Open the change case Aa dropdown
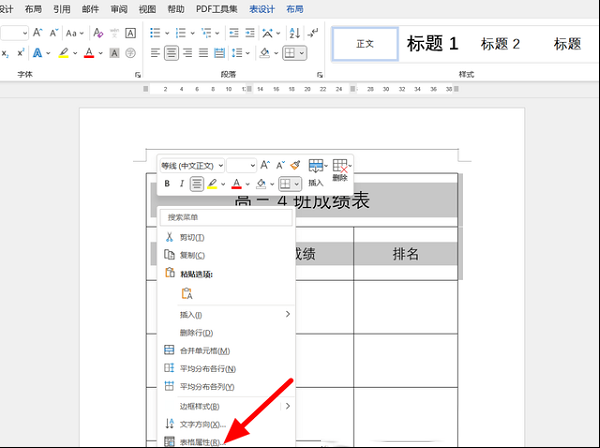The width and height of the screenshot is (600, 448). (75, 33)
